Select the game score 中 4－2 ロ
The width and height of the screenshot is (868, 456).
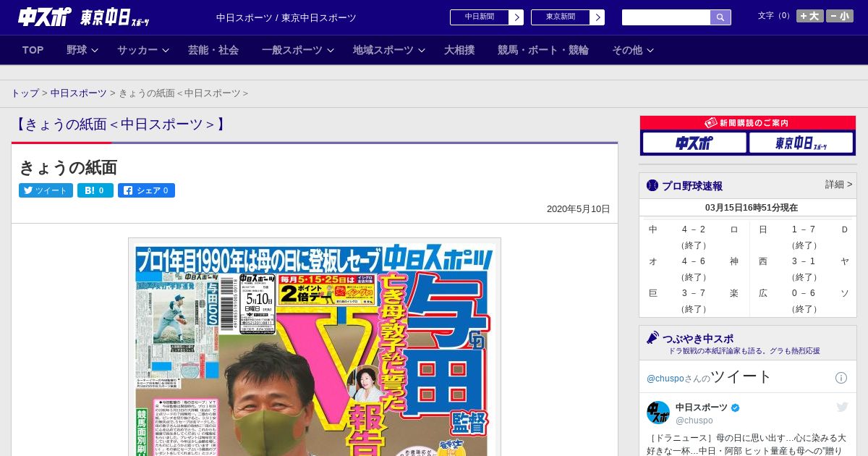(694, 237)
